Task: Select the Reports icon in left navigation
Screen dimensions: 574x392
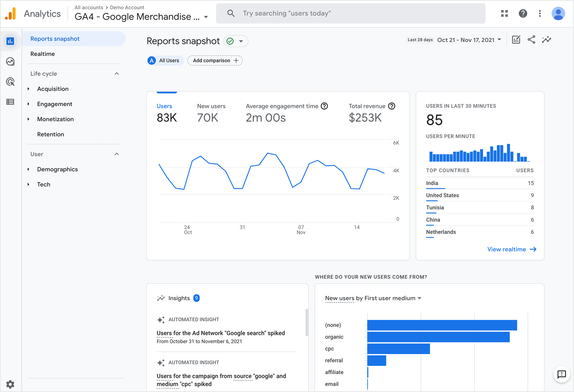Action: coord(10,41)
